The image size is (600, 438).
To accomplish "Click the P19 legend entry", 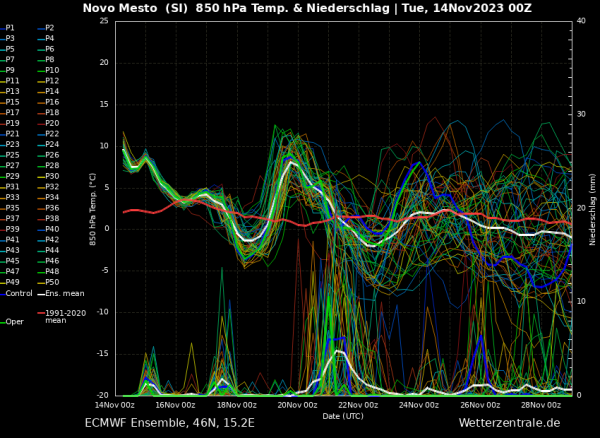I will coord(10,123).
